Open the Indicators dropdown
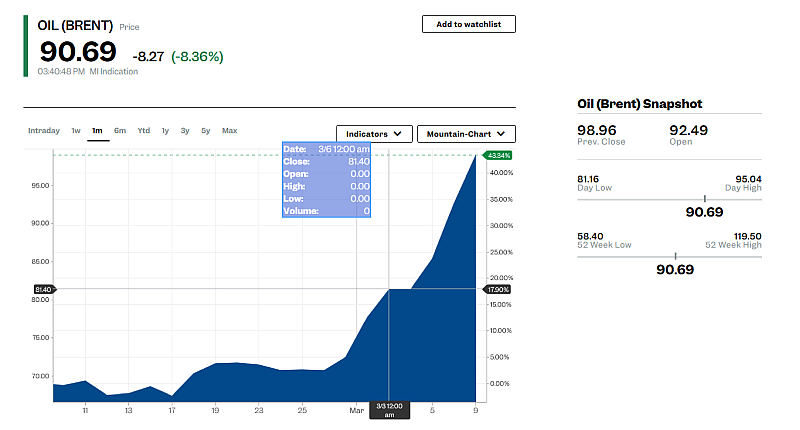The height and width of the screenshot is (430, 800). (374, 134)
